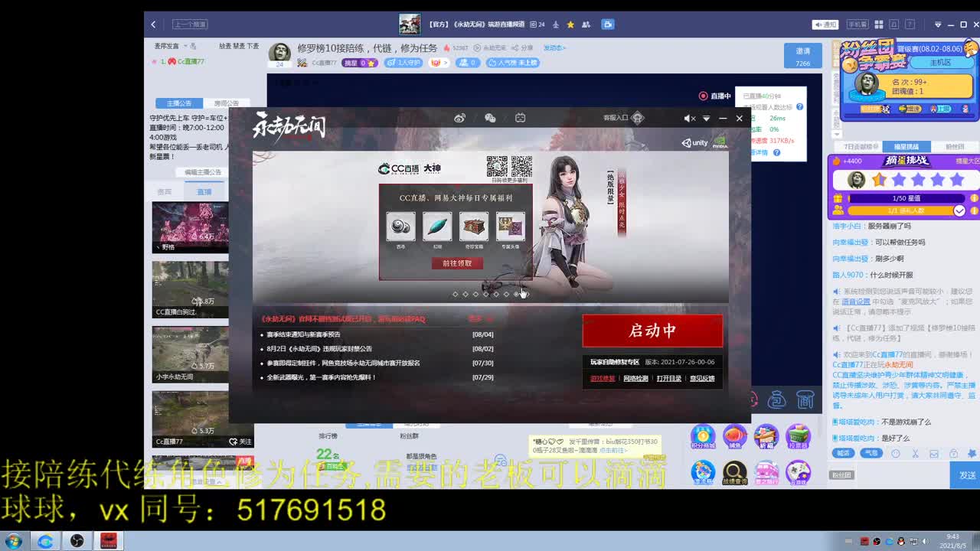Click the red 启动中 launch button

tap(652, 331)
